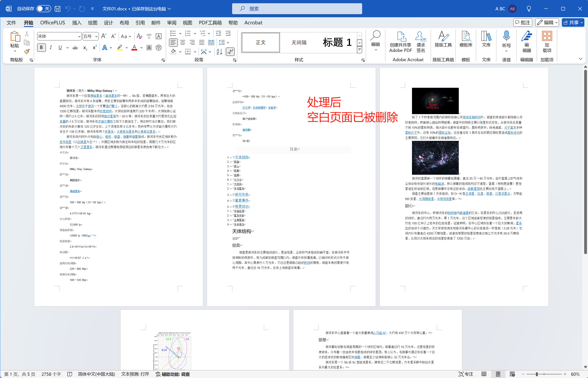Click the 搜索 search box

click(x=297, y=9)
